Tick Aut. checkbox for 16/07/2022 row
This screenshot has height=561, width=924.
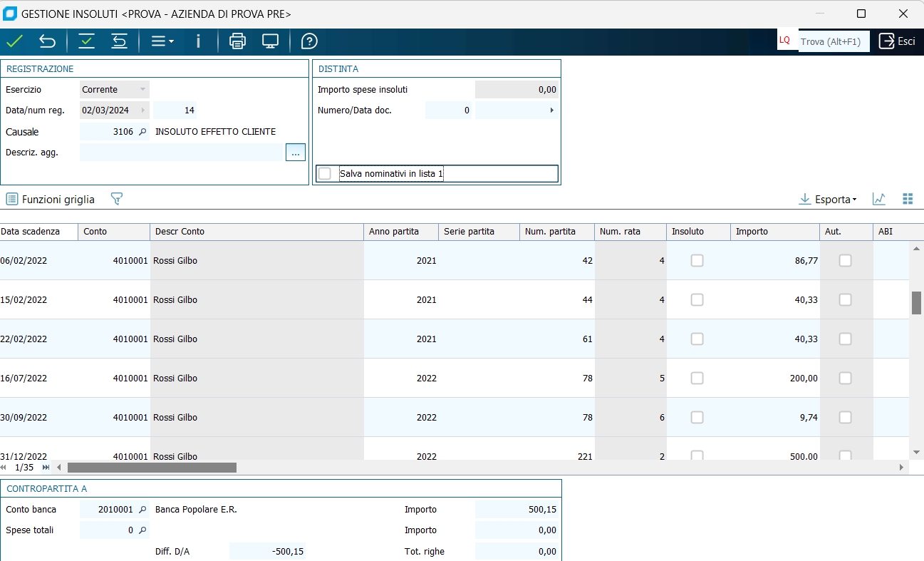[845, 379]
